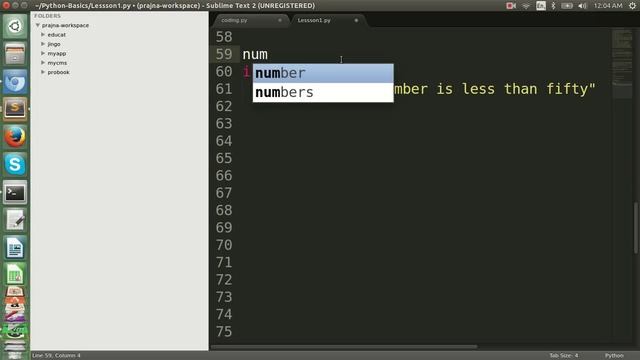Close the coding.py tab
Image resolution: width=640 pixels, height=360 pixels.
coord(280,20)
